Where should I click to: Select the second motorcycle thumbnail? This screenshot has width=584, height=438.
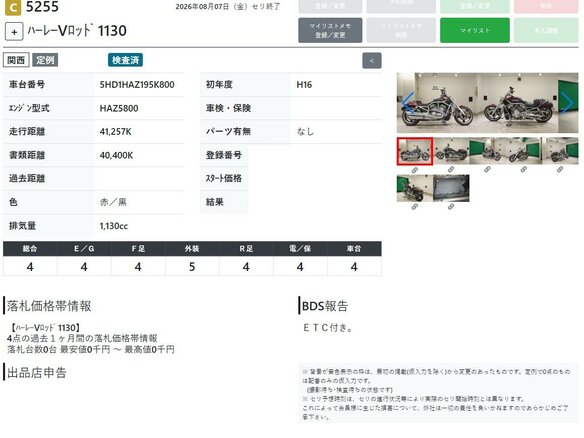(x=451, y=151)
